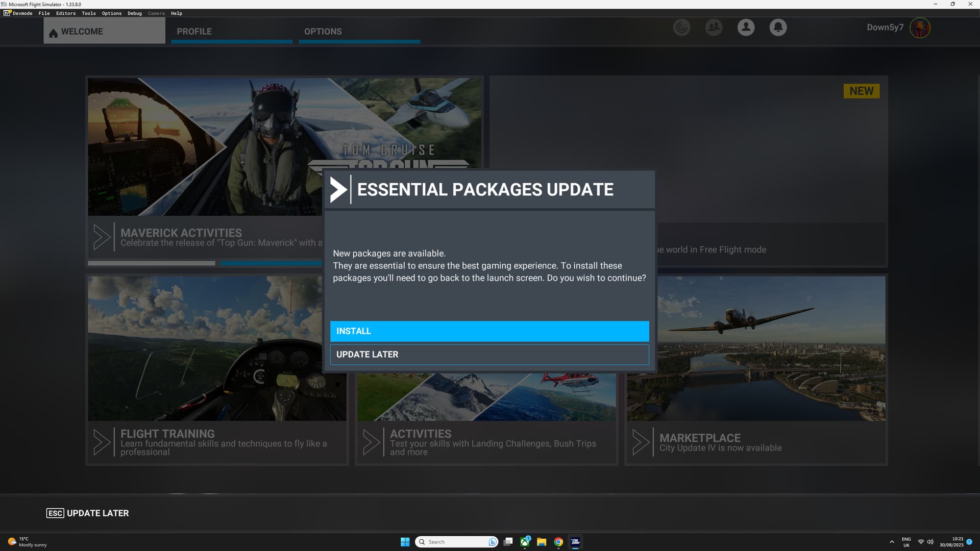Viewport: 980px width, 551px height.
Task: Click the Flight Simulator taskbar icon
Action: pyautogui.click(x=575, y=542)
